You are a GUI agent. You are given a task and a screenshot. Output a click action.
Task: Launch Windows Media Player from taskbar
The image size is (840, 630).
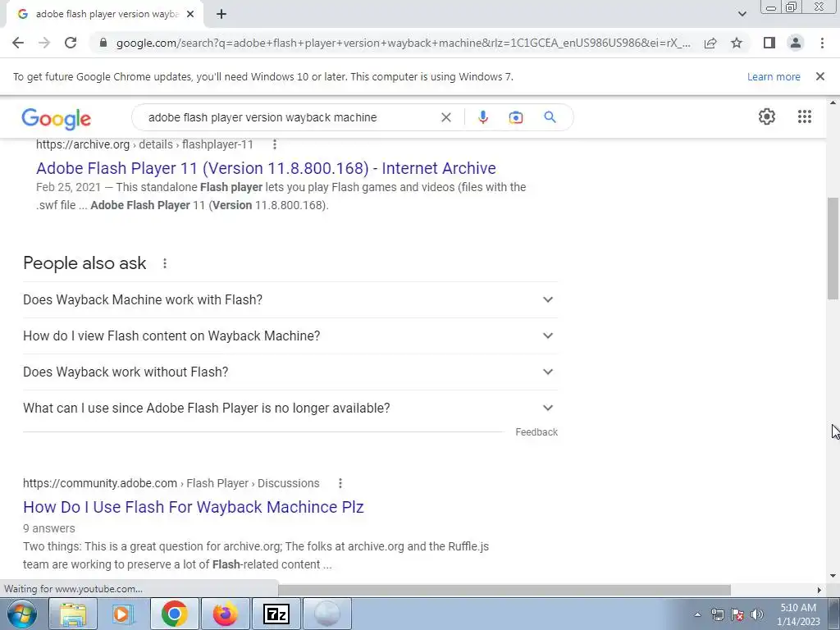coord(123,614)
